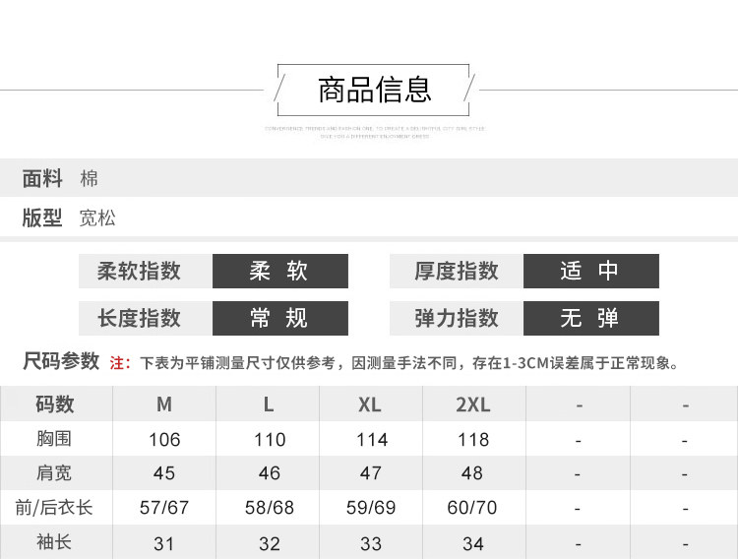The height and width of the screenshot is (560, 738).
Task: Click the 柔软 softness value box
Action: (279, 271)
